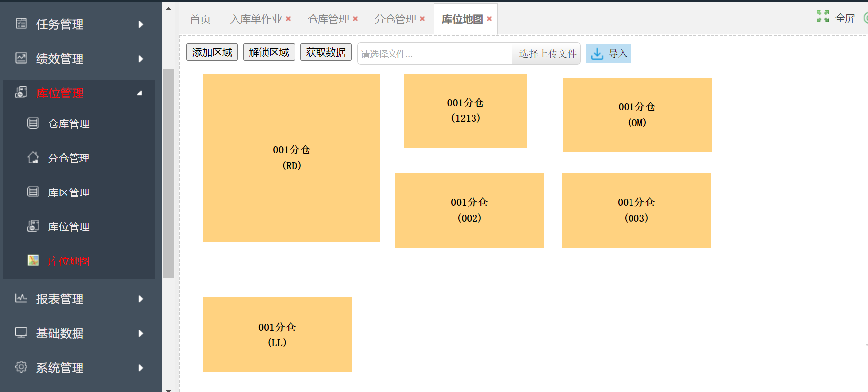868x392 pixels.
Task: Expand the 任务管理 menu arrow
Action: pyautogui.click(x=141, y=24)
